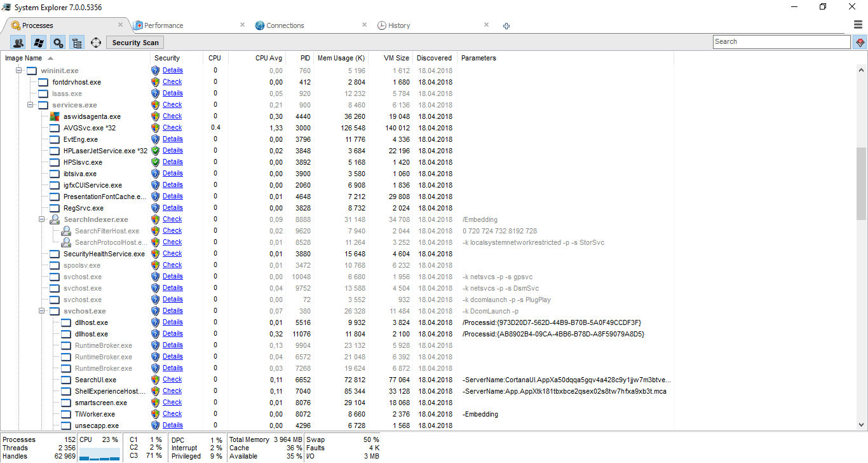The width and height of the screenshot is (868, 463).
Task: Click the shield icon for spoolsv.exe
Action: [x=155, y=265]
